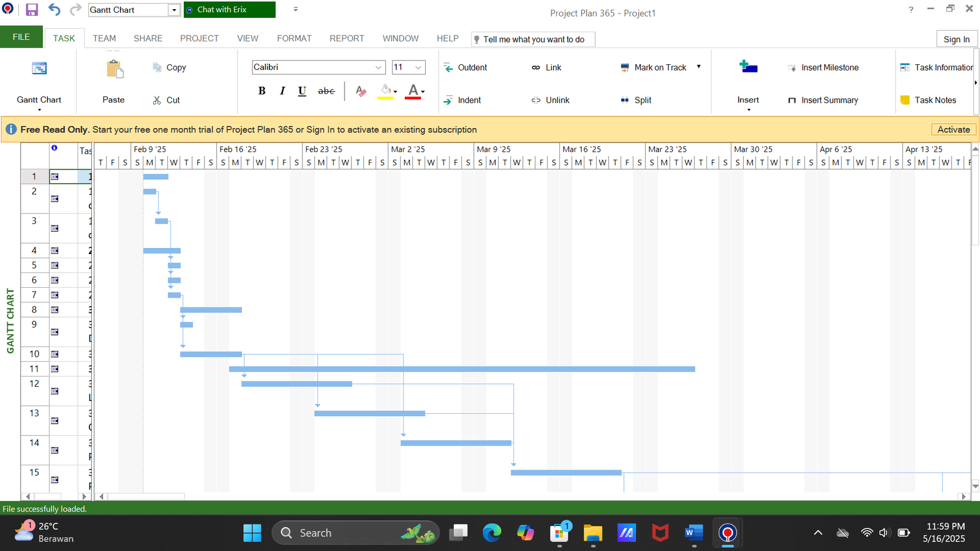Click the Paste clipboard icon
The height and width of the screenshot is (551, 980).
114,69
